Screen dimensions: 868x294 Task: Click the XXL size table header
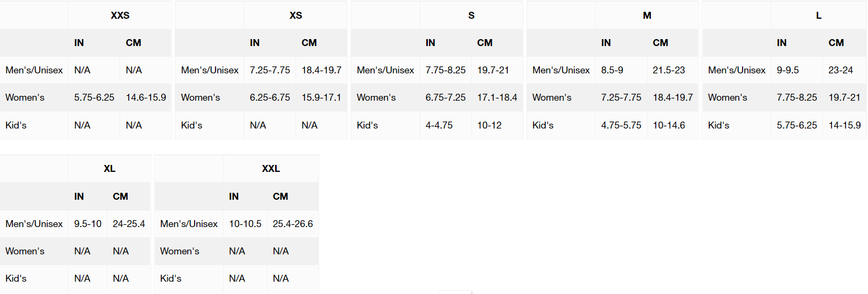[271, 169]
